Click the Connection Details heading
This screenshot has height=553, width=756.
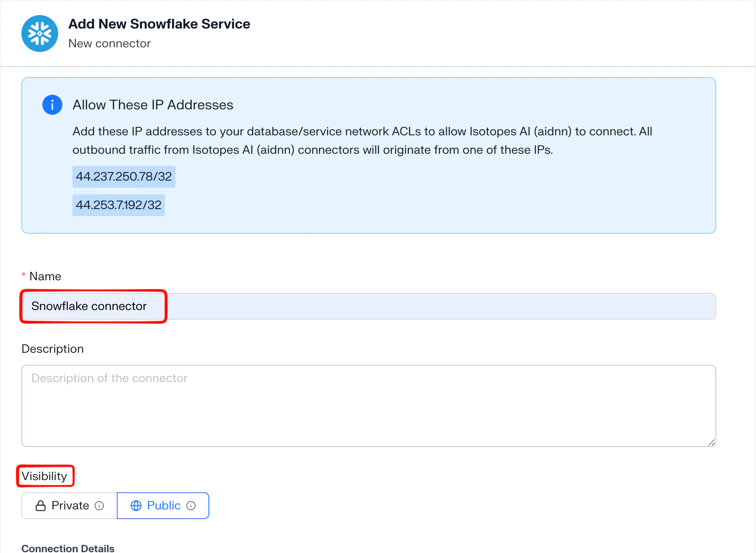(68, 548)
